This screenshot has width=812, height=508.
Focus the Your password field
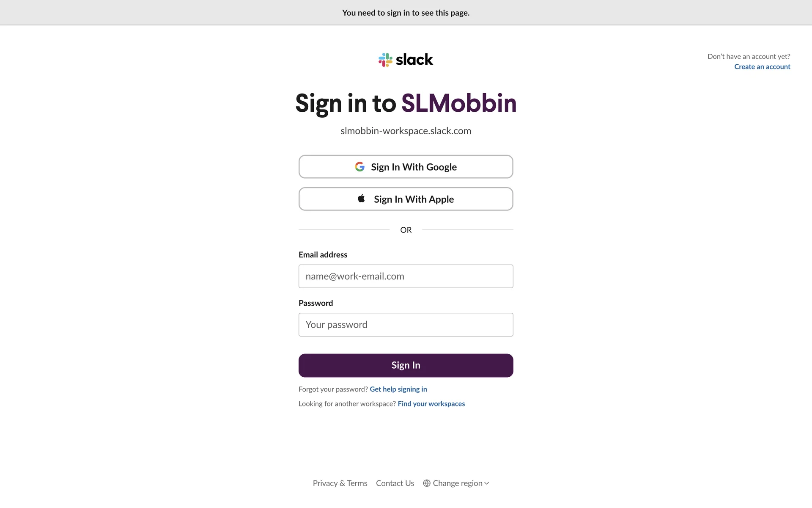click(406, 325)
